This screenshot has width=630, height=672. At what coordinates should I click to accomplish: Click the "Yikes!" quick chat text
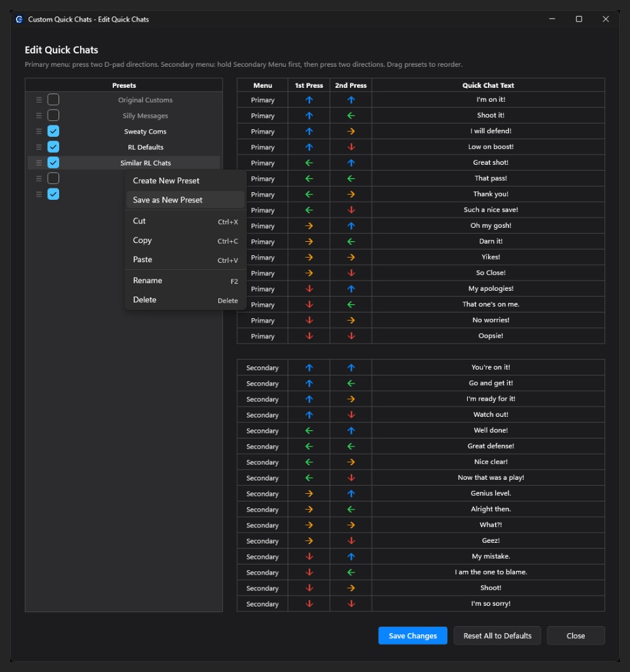click(x=491, y=257)
